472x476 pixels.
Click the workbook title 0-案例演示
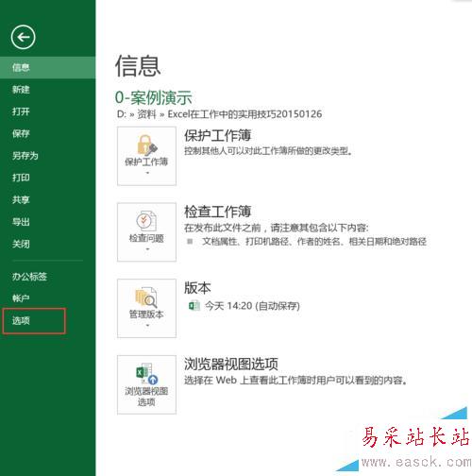154,97
